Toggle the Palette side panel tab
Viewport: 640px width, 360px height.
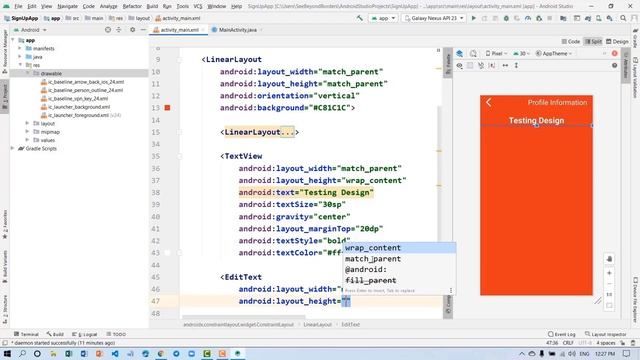pyautogui.click(x=448, y=64)
